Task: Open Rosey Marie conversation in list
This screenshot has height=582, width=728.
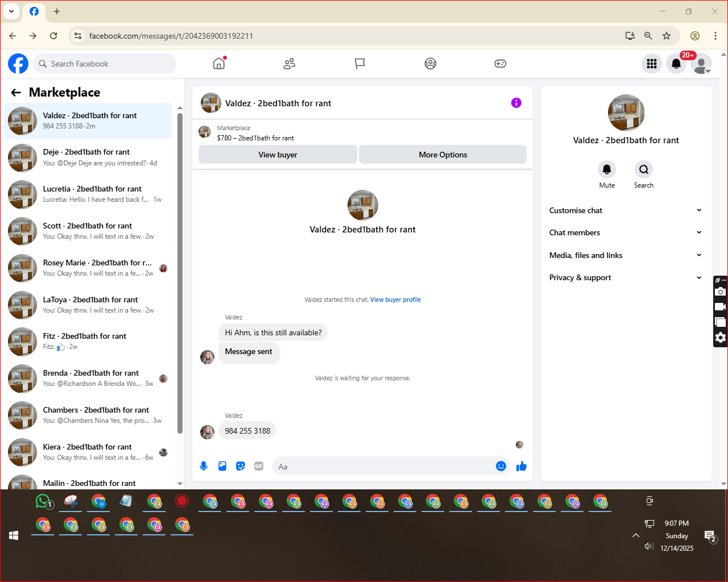Action: [88, 268]
